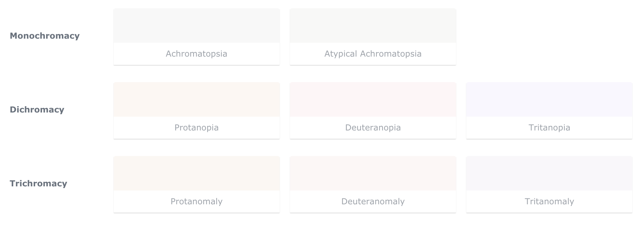Select the Tritanopia lavender preview swatch
Screen dimensions: 644x225
click(x=549, y=99)
